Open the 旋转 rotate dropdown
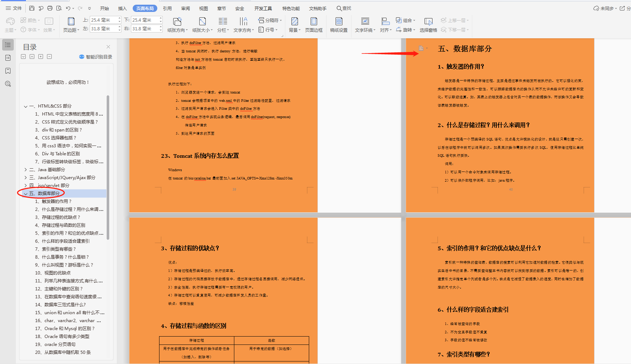Viewport: 631px width, 364px height. click(x=405, y=30)
